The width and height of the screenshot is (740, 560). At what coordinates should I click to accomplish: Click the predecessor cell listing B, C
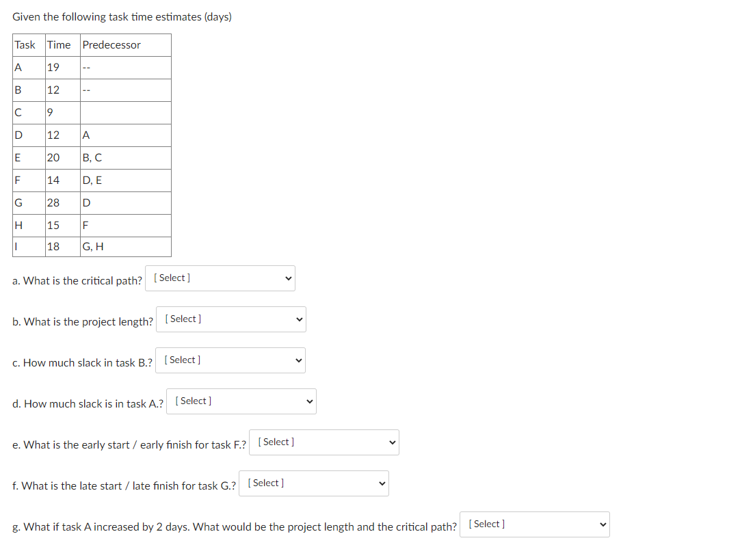(91, 157)
